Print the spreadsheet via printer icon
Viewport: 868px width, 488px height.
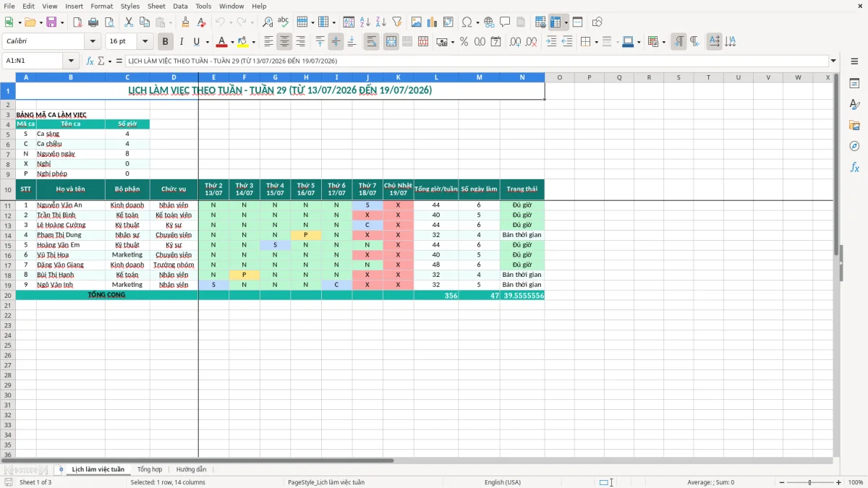coord(93,22)
